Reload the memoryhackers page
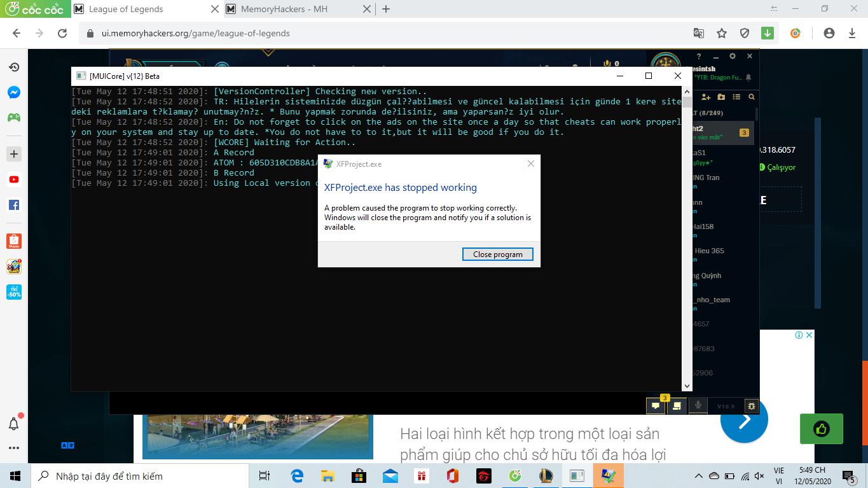The image size is (868, 488). [62, 33]
